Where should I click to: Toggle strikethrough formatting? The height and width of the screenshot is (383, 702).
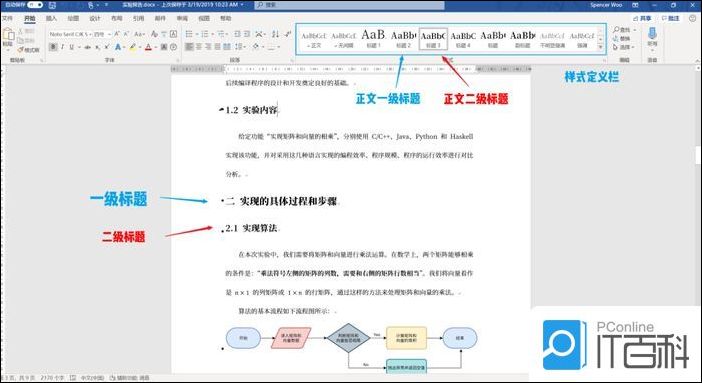[x=87, y=47]
